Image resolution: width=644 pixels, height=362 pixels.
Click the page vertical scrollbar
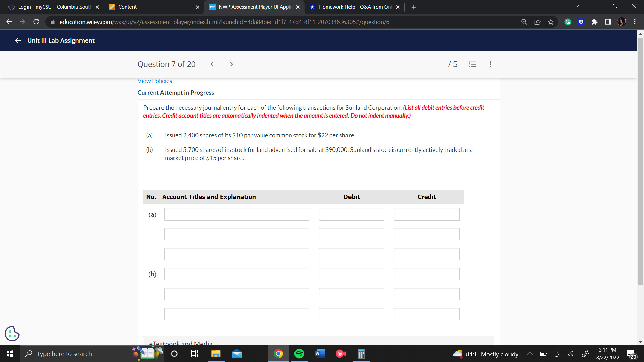[640, 161]
